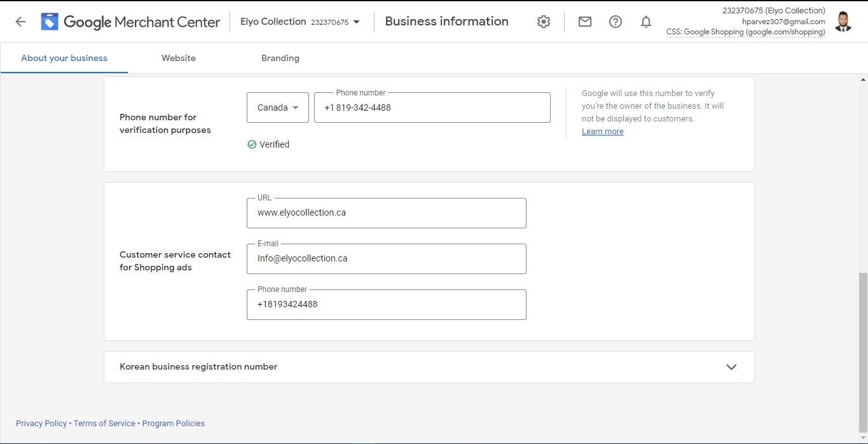Open the Terms of Service link
This screenshot has height=444, width=868.
pyautogui.click(x=104, y=424)
